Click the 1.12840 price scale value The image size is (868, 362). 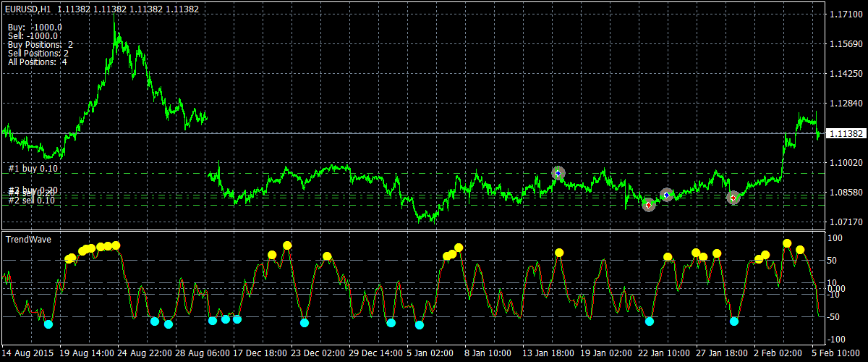845,104
